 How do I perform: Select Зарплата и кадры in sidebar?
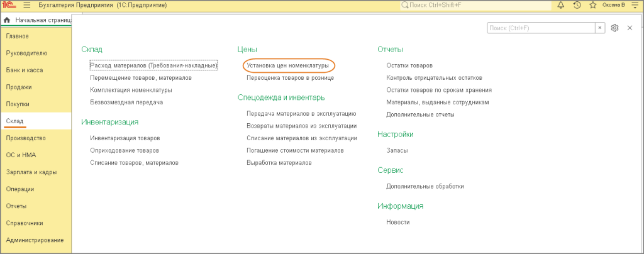[x=31, y=172]
